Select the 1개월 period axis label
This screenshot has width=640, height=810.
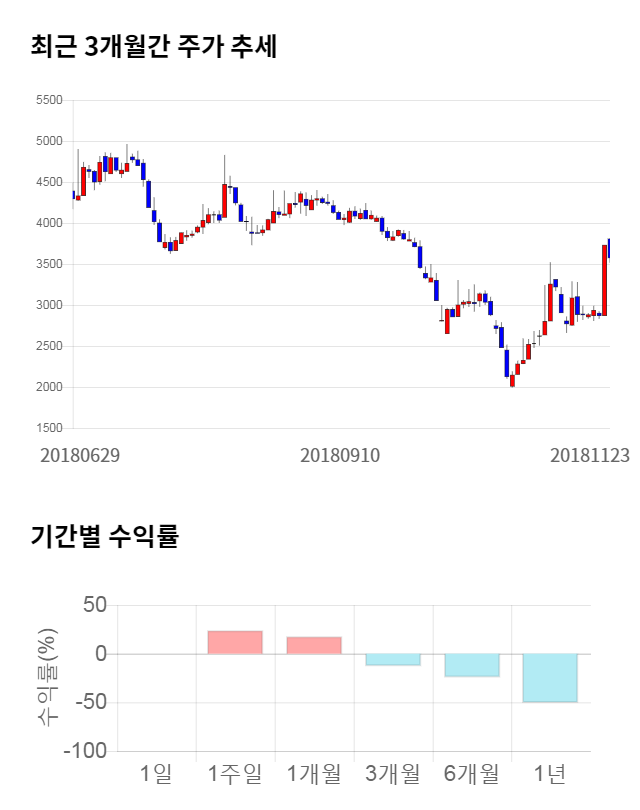coord(314,773)
